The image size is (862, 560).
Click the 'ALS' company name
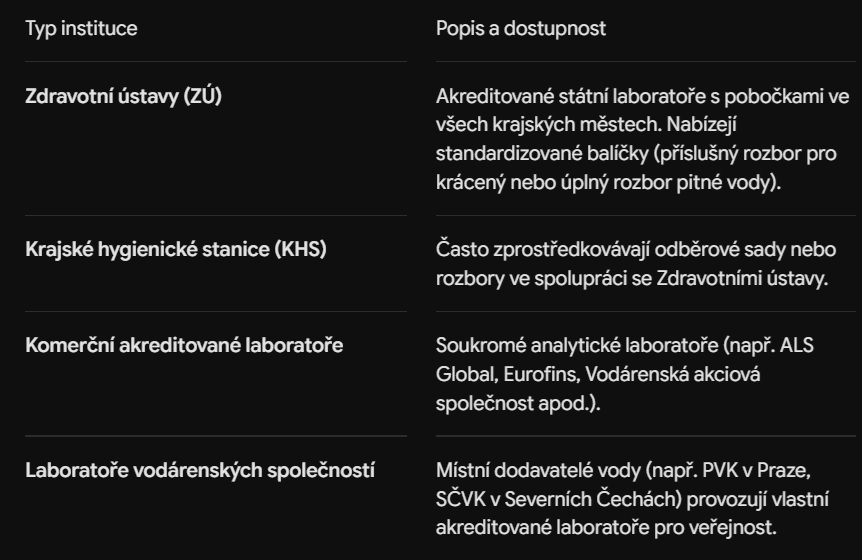point(797,346)
